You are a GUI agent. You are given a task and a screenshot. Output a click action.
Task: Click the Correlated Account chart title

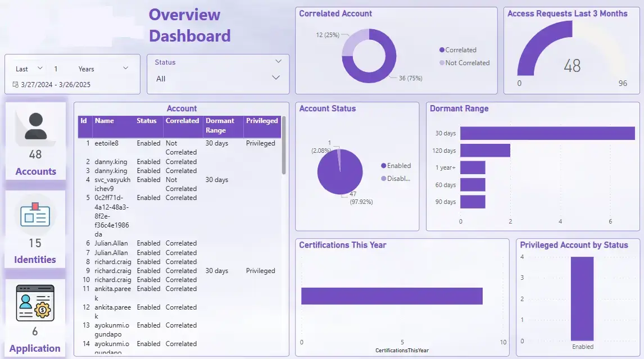335,13
